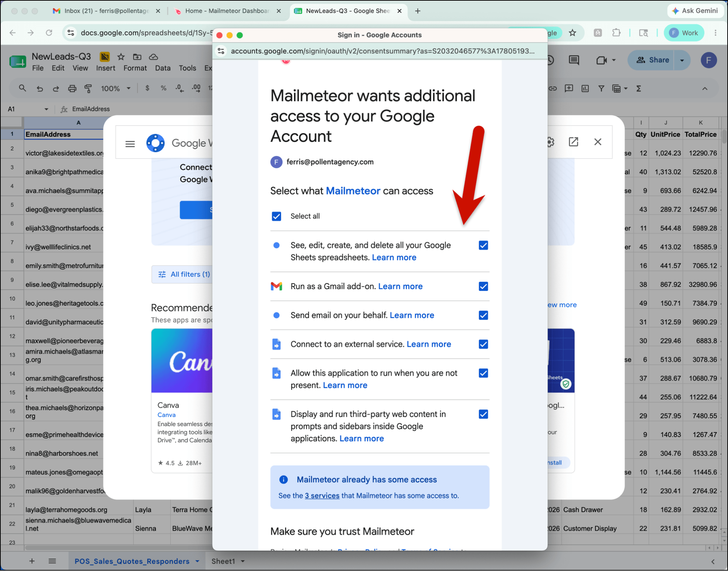Collapse the side panel with bottom-right chevron
The height and width of the screenshot is (571, 728).
(x=713, y=562)
